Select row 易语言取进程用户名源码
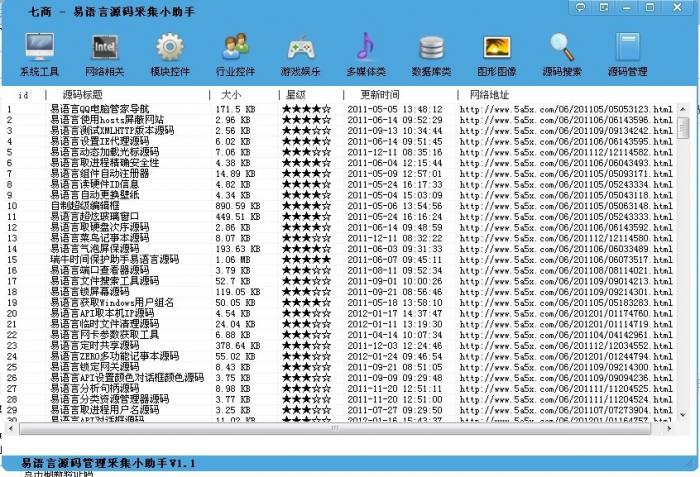Screen dimensions: 700x477 pyautogui.click(x=340, y=410)
